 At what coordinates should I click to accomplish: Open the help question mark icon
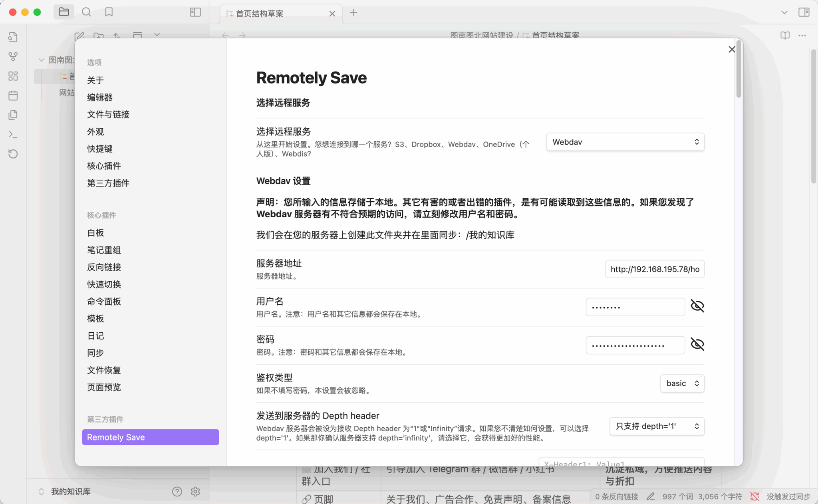pyautogui.click(x=177, y=492)
